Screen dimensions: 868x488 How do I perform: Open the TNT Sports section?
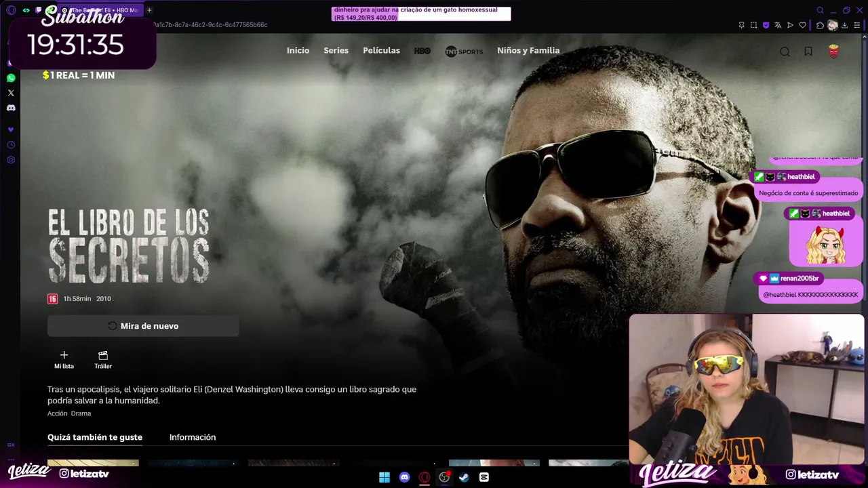point(464,52)
